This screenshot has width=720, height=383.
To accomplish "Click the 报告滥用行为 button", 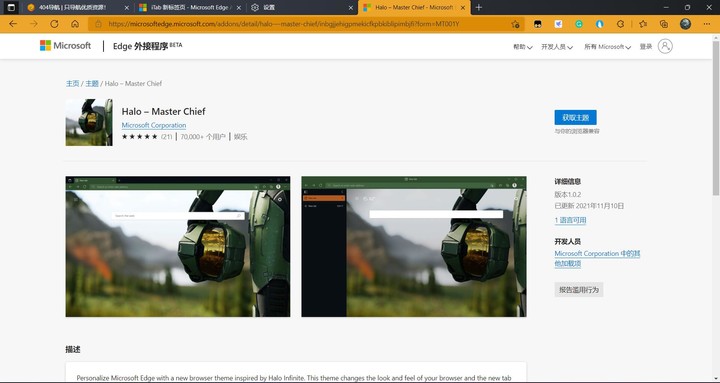I will [x=579, y=290].
